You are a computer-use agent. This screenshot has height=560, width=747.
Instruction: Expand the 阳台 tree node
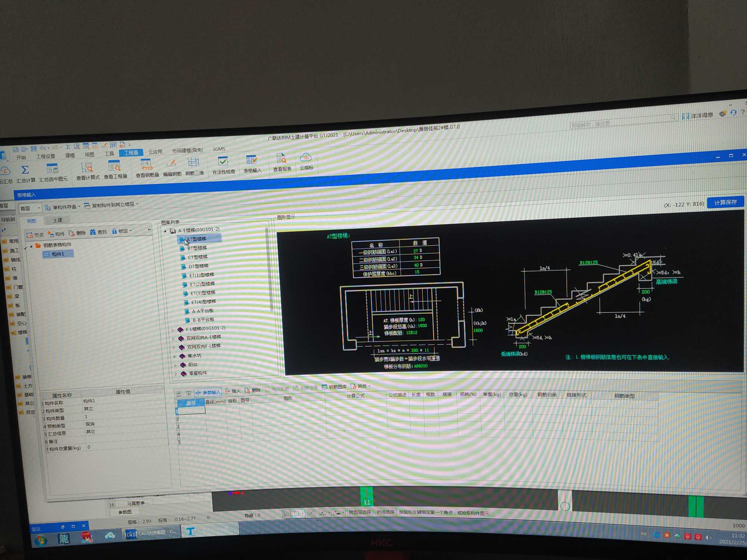click(175, 365)
